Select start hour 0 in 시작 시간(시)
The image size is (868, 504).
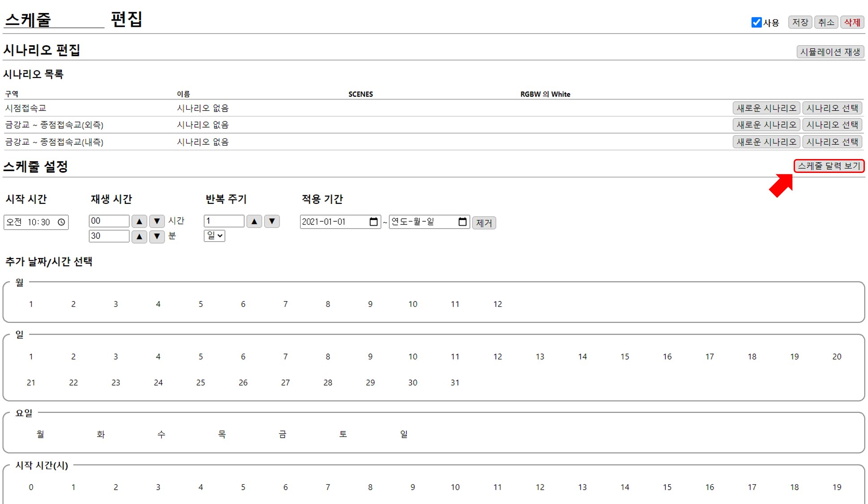pyautogui.click(x=31, y=487)
